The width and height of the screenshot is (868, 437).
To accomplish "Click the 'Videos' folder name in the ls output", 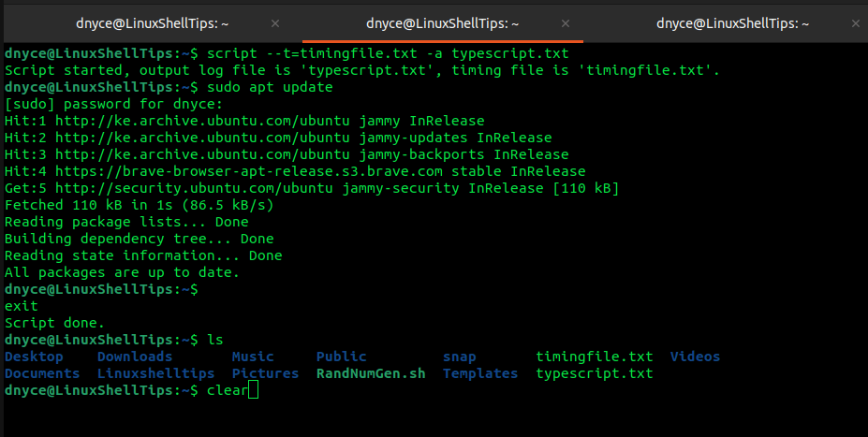I will coord(696,357).
